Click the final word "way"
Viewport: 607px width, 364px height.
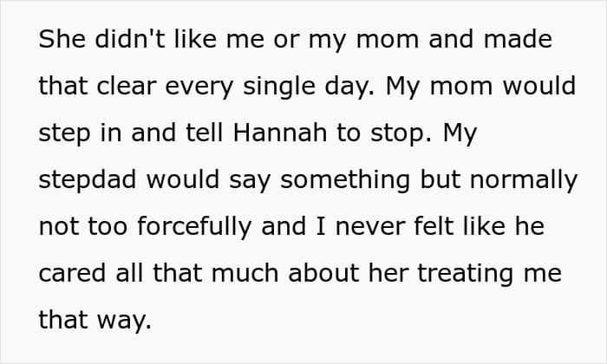click(124, 319)
